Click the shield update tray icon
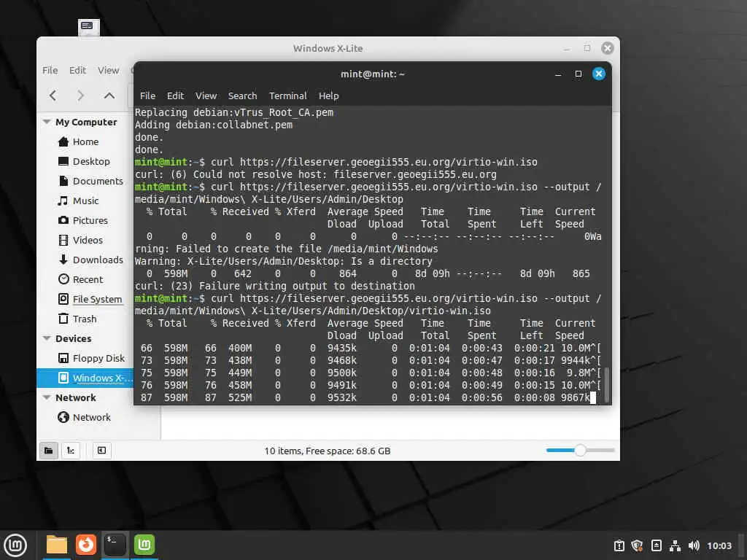 point(637,545)
